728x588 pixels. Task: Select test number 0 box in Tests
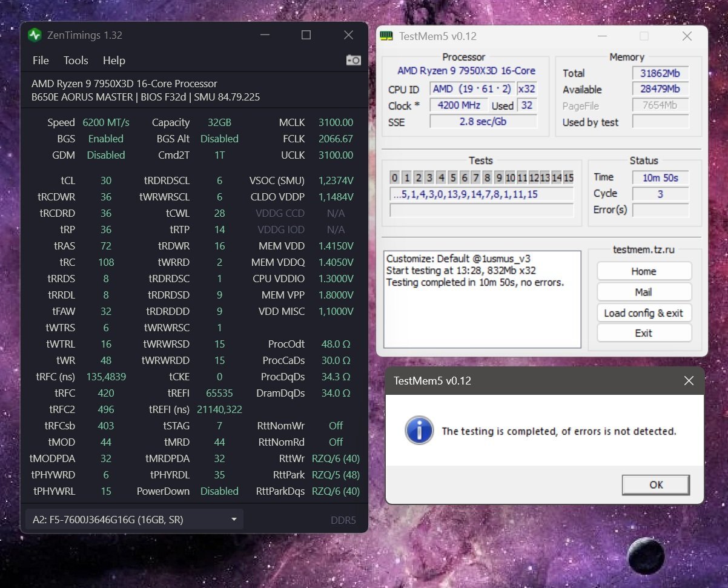point(395,177)
